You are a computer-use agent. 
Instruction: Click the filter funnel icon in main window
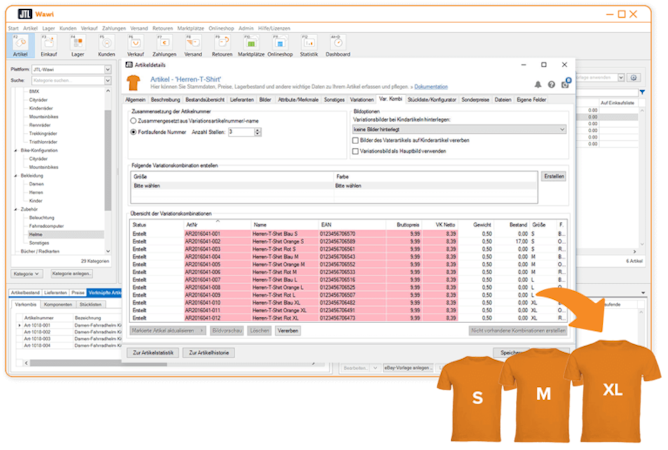(x=642, y=92)
